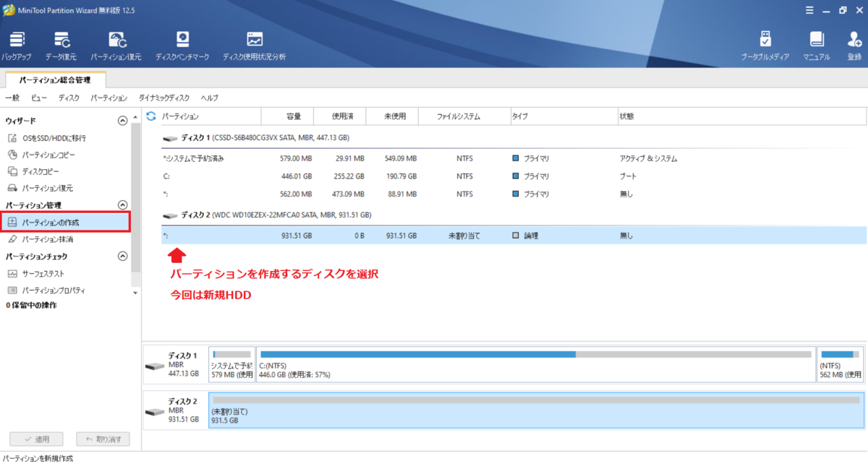The image size is (868, 464).
Task: Open the マニュアル manual
Action: click(x=817, y=43)
